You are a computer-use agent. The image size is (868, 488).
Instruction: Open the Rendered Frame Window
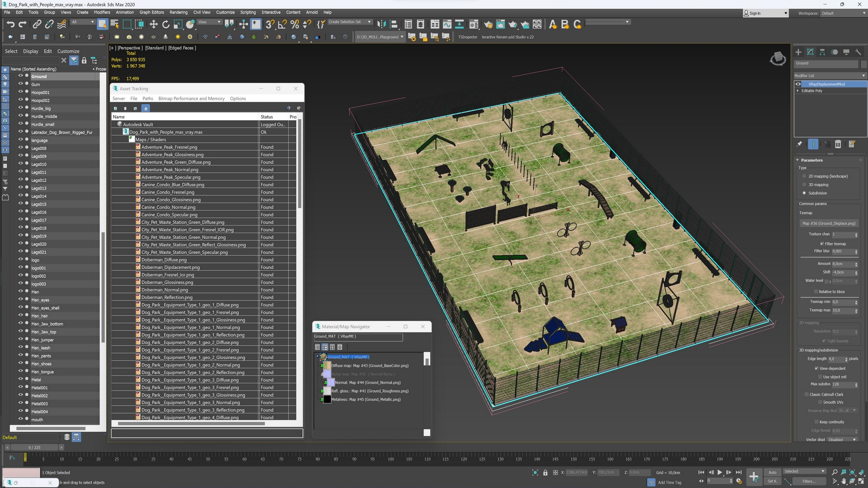(500, 24)
